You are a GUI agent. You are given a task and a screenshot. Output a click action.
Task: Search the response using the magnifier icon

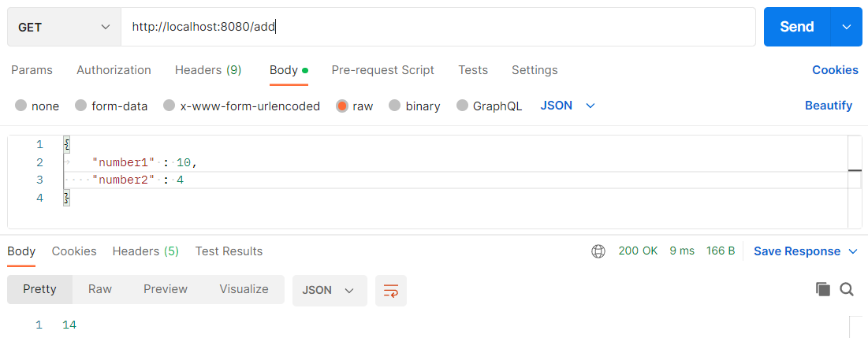pos(847,289)
